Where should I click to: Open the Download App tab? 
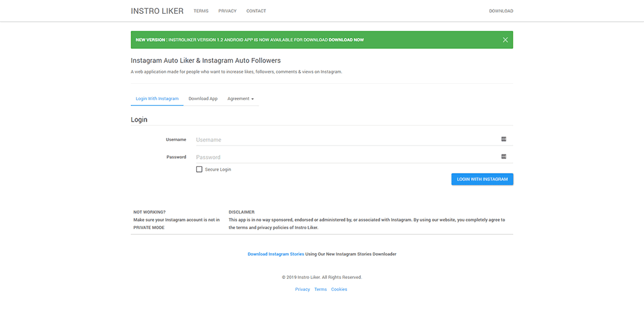[203, 99]
